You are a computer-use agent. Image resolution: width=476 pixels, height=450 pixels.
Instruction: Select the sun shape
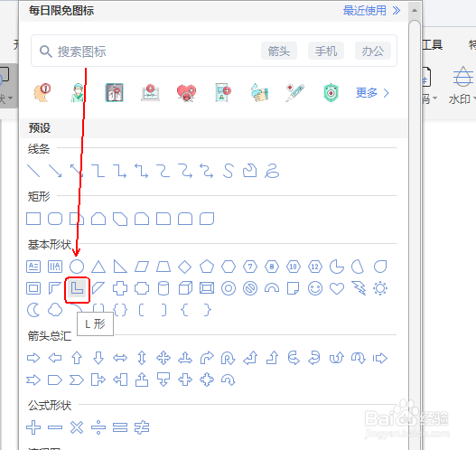pos(380,288)
